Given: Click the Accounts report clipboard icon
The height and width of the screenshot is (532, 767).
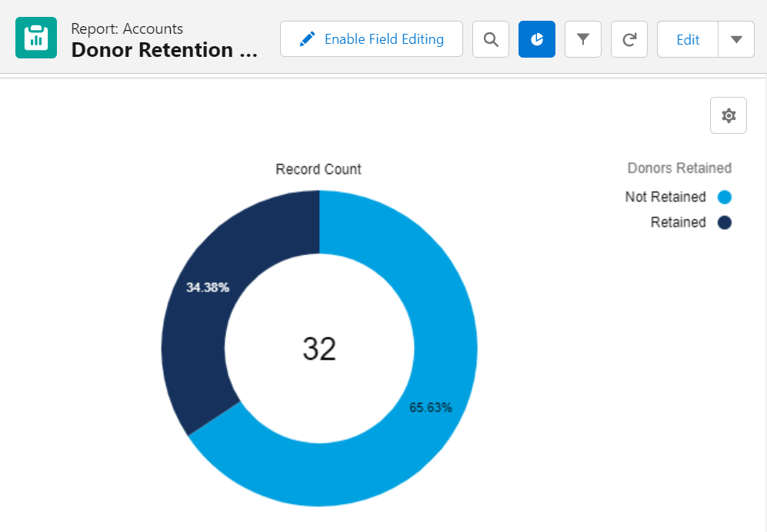Looking at the screenshot, I should point(35,36).
